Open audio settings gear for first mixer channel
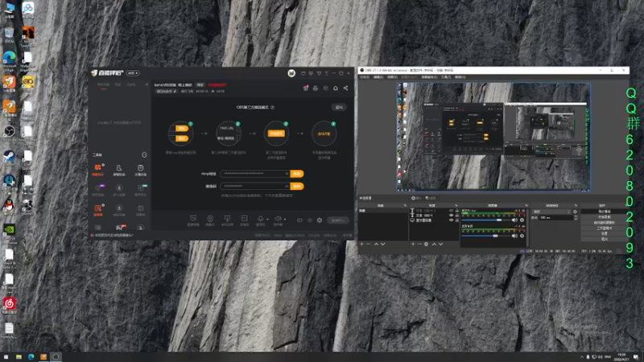Screen dimensions: 644x362 [x=522, y=220]
